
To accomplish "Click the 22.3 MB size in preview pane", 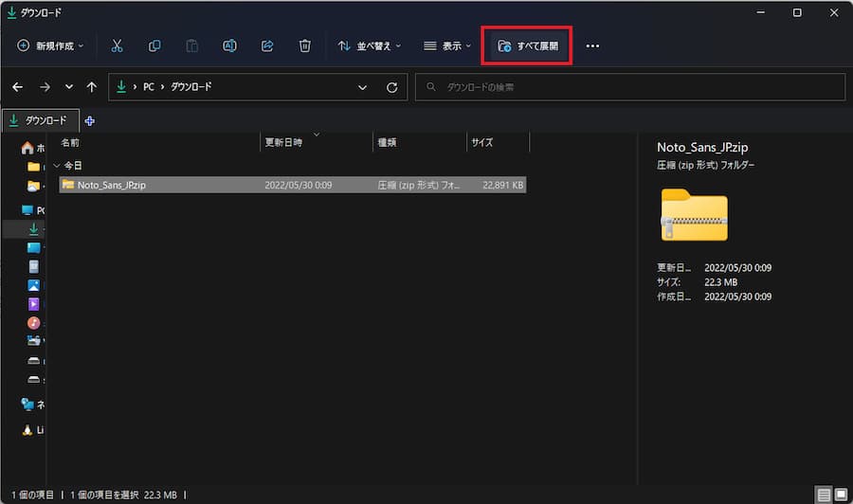I will coord(721,282).
